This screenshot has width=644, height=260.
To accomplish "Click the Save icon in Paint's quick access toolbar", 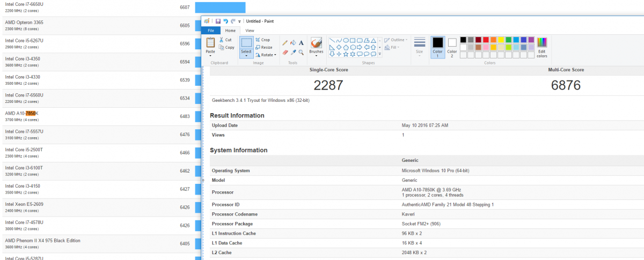I will click(218, 21).
